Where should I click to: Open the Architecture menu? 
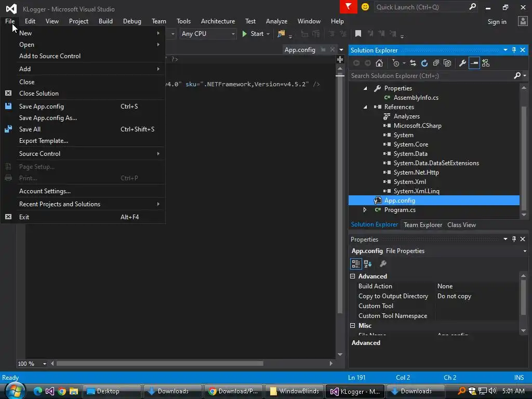point(218,21)
